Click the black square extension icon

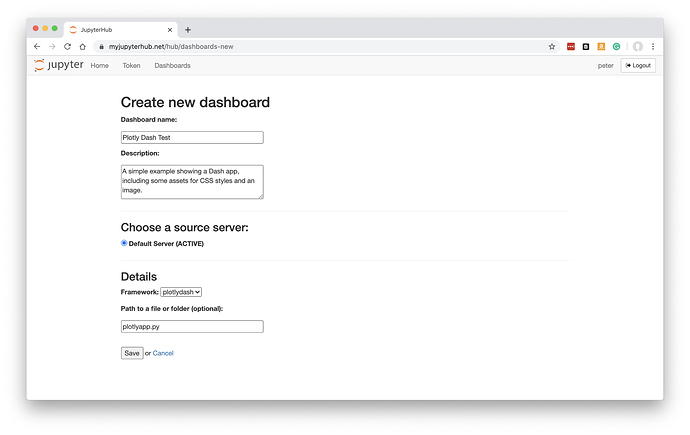point(586,47)
